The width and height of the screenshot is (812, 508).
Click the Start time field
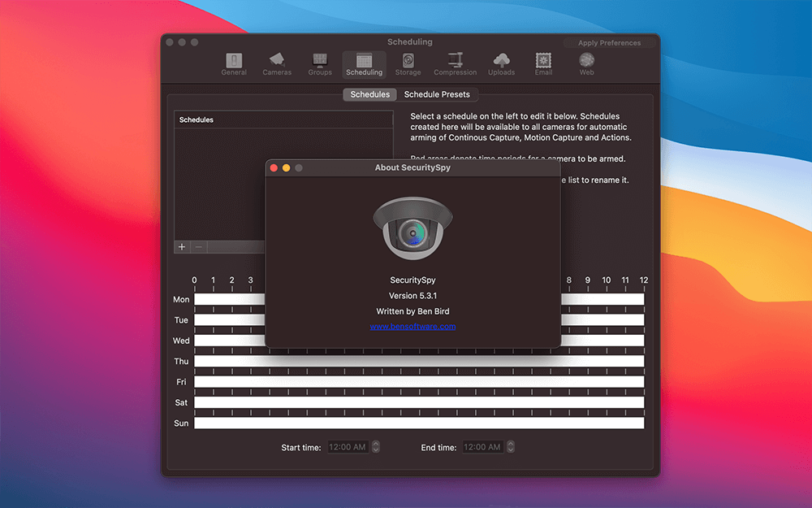tap(348, 447)
